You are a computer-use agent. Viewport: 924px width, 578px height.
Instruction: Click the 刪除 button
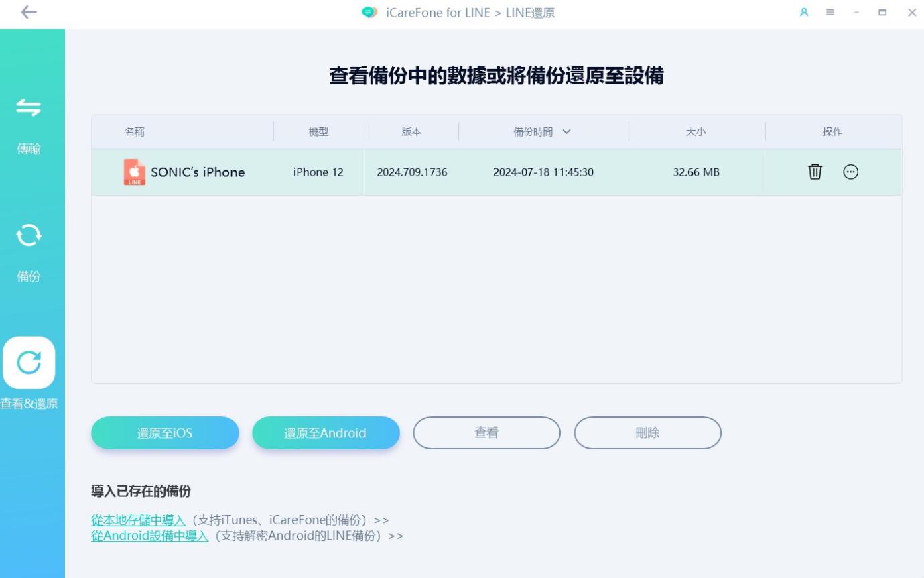[x=647, y=433]
